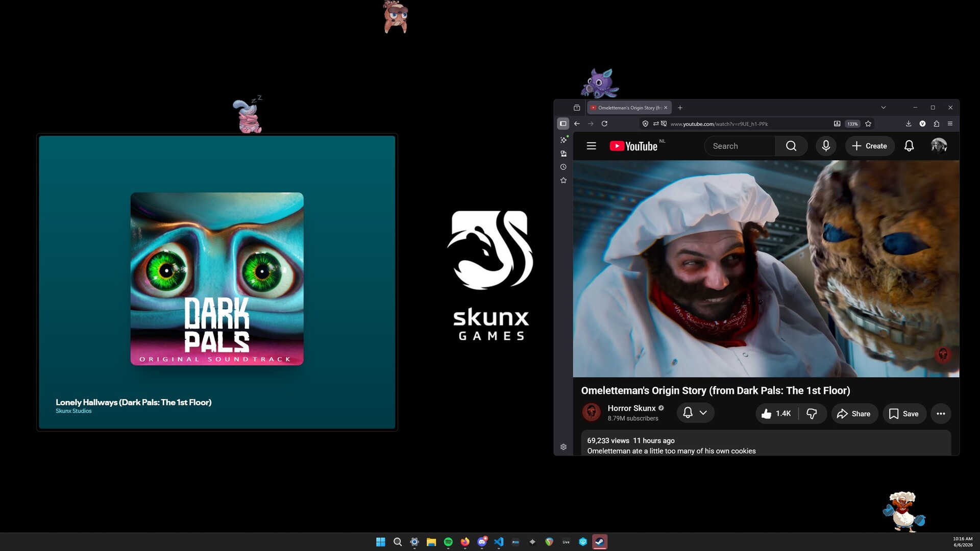
Task: Reset the 133% zoom level badge
Action: tap(852, 124)
